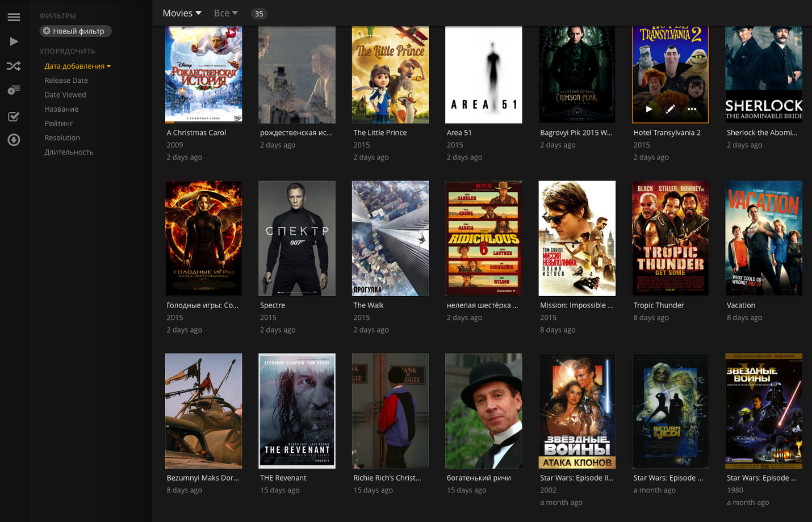Open The Little Prince poster
The image size is (812, 522).
(x=390, y=74)
